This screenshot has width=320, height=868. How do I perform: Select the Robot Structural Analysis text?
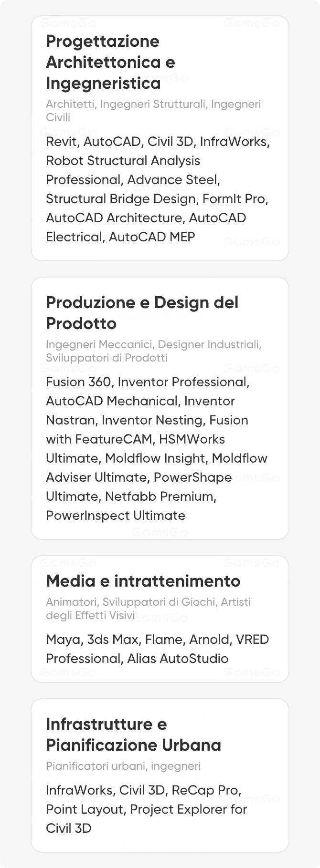[123, 161]
